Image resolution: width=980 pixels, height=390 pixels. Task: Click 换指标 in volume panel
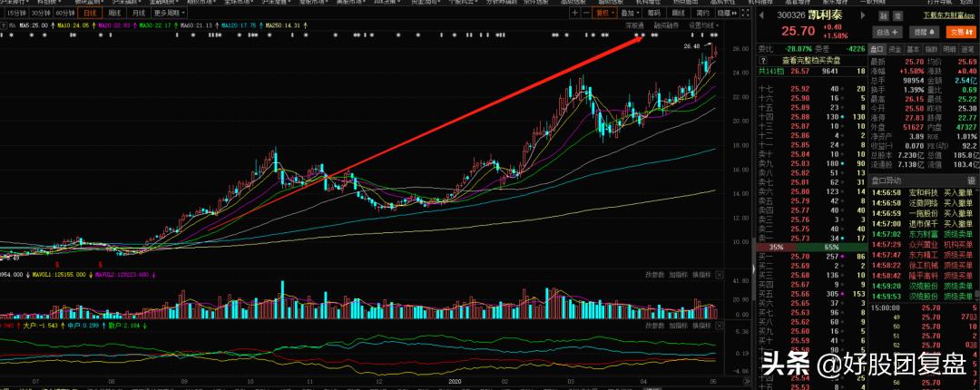pyautogui.click(x=701, y=275)
